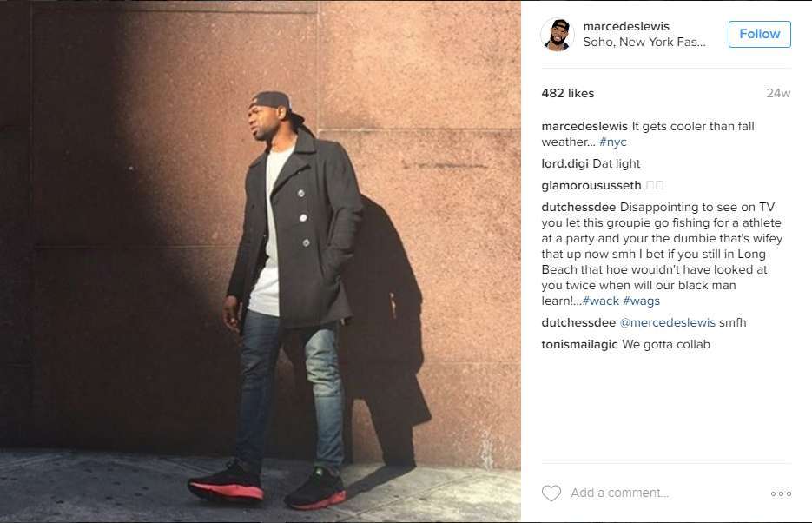This screenshot has width=812, height=523.
Task: Visit lord.digi commenter profile
Action: pos(564,163)
